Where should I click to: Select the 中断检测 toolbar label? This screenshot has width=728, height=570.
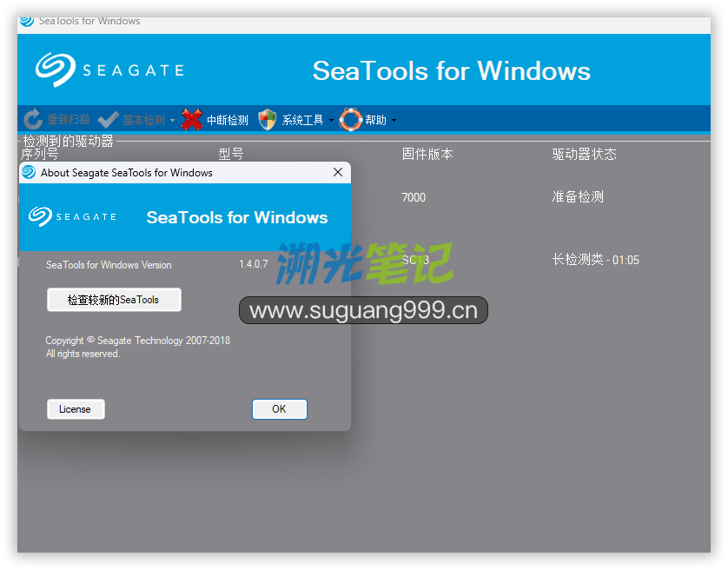pyautogui.click(x=228, y=120)
